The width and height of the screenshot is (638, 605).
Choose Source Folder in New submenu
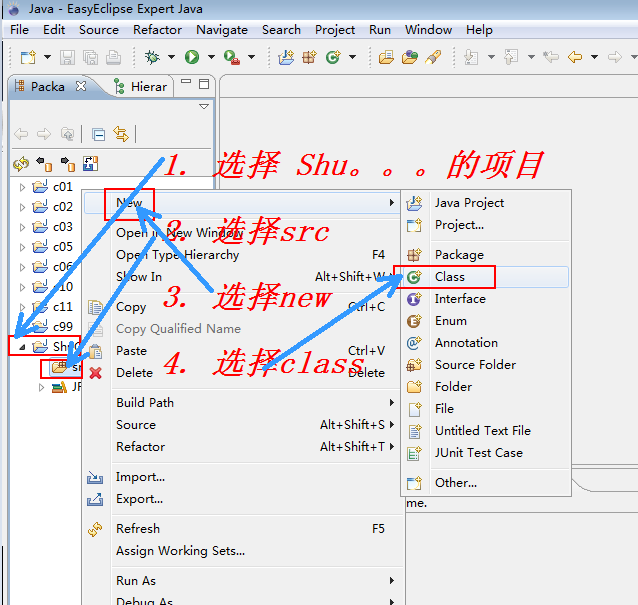click(485, 365)
